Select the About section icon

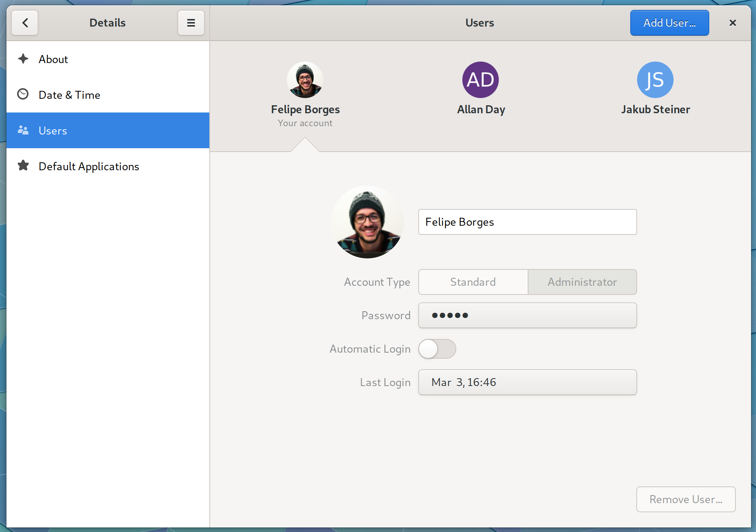[x=23, y=59]
